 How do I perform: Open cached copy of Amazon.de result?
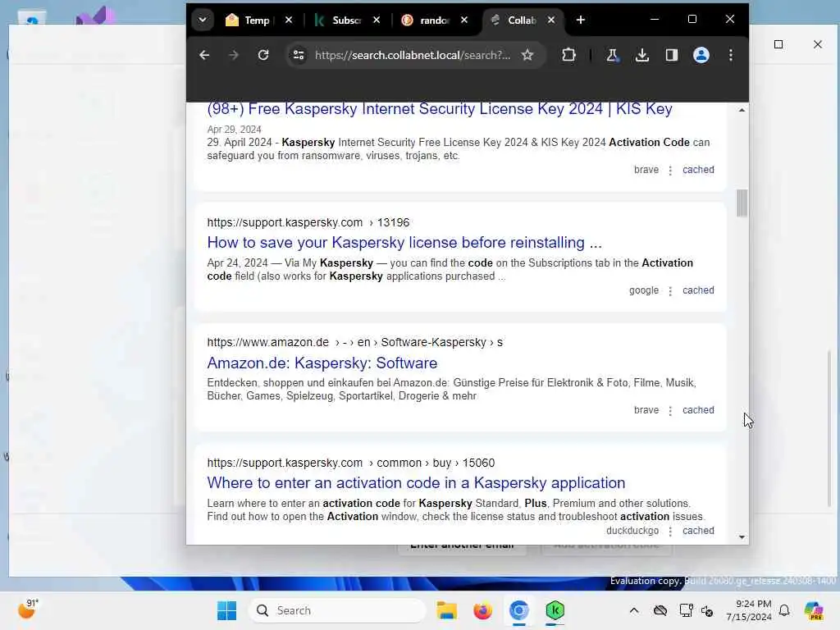point(698,410)
